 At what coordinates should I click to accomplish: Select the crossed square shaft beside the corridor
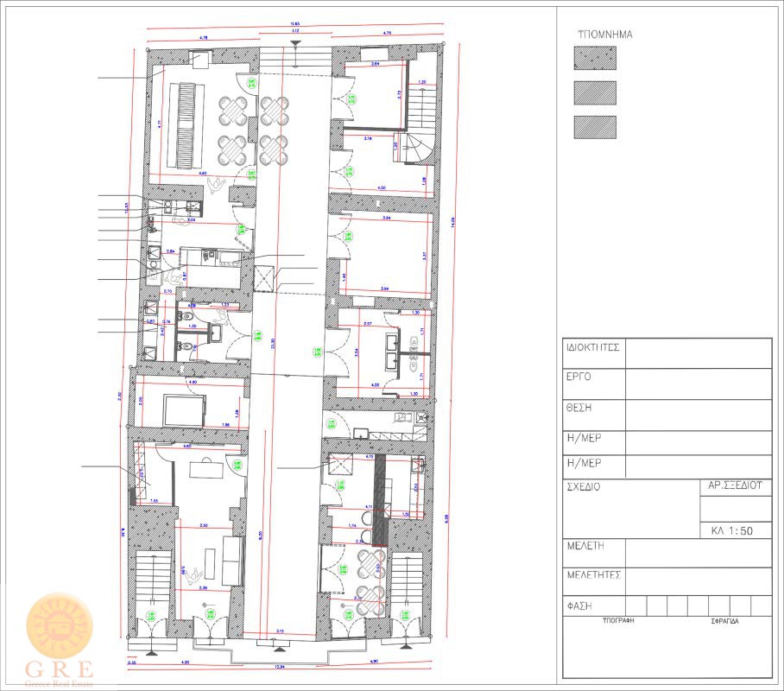[263, 276]
